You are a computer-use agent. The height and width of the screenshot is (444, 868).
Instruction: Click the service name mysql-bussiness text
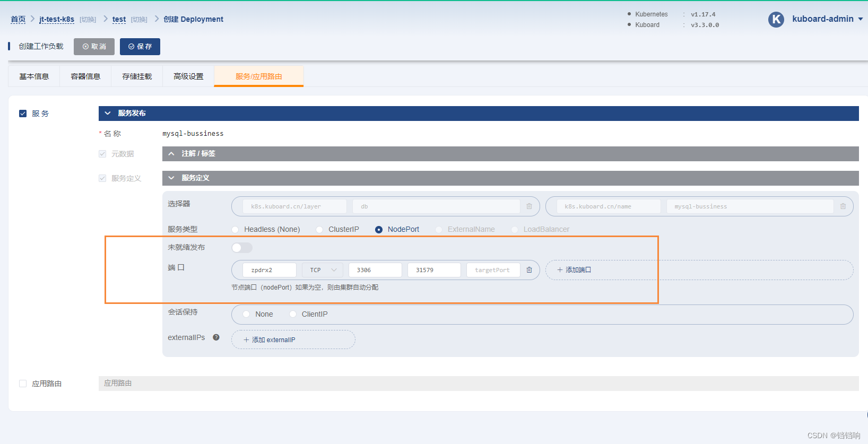pos(193,134)
